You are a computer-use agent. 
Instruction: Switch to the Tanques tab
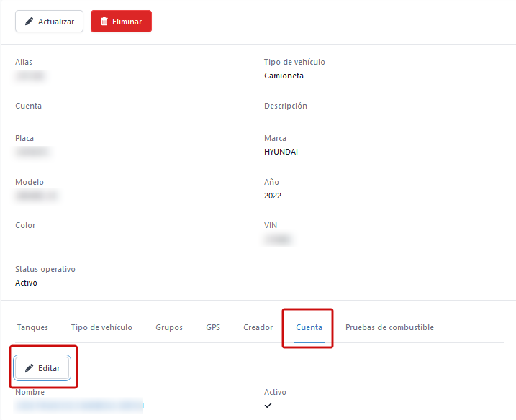(x=32, y=327)
